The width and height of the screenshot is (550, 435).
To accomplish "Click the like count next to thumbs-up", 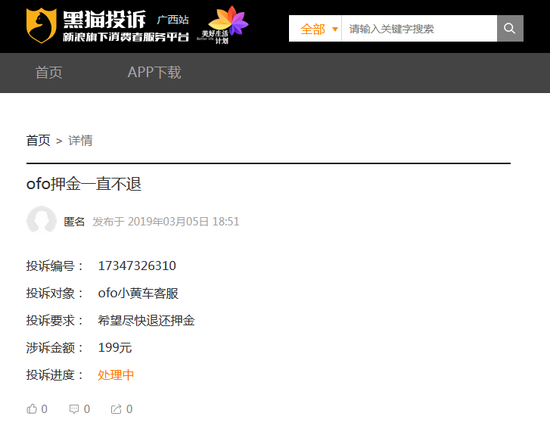I will [44, 409].
